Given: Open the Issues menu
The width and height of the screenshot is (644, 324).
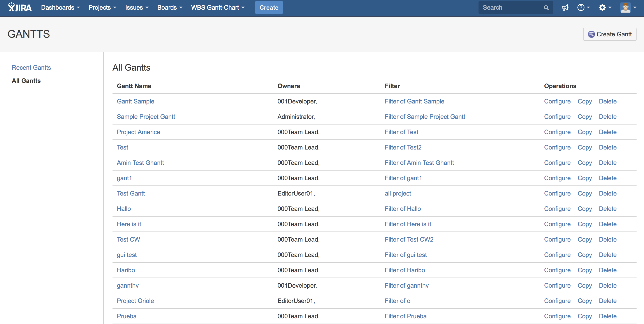Looking at the screenshot, I should pyautogui.click(x=137, y=7).
